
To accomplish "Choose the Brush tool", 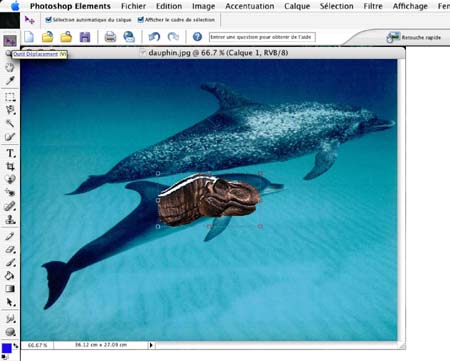I will 10,263.
